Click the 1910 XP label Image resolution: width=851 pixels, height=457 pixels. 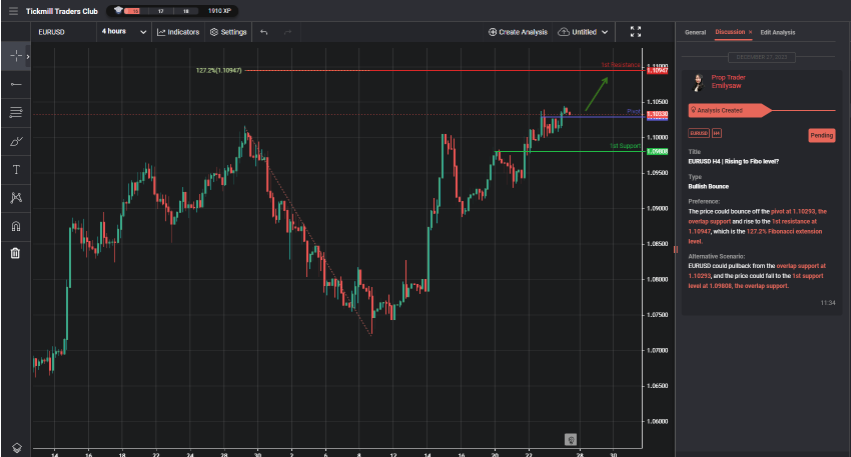(x=219, y=11)
